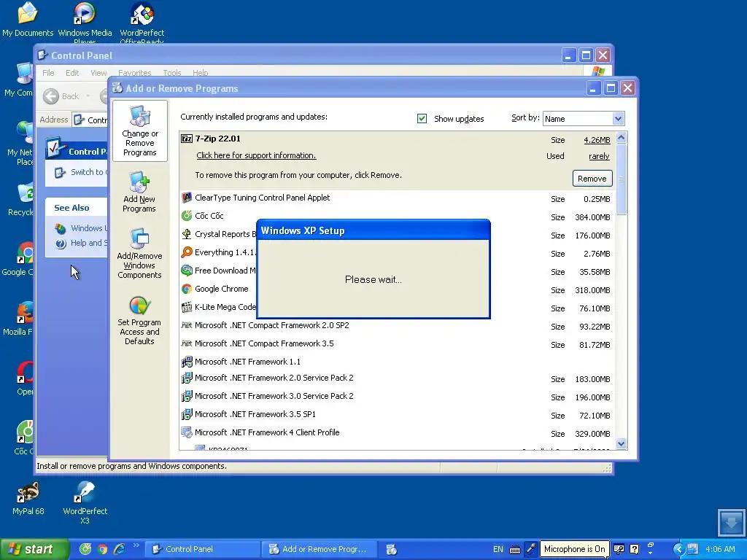
Task: Select Change or Remove Programs sidebar icon
Action: pos(139,131)
